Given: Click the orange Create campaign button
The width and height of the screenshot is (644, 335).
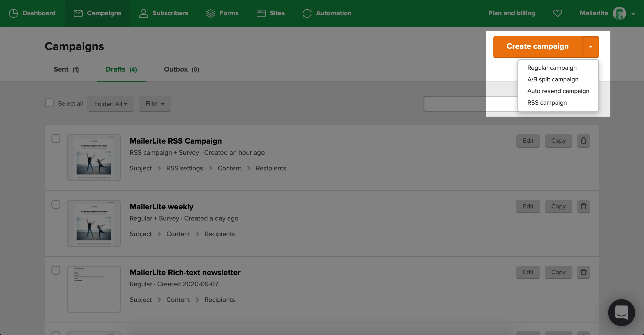Looking at the screenshot, I should [538, 47].
